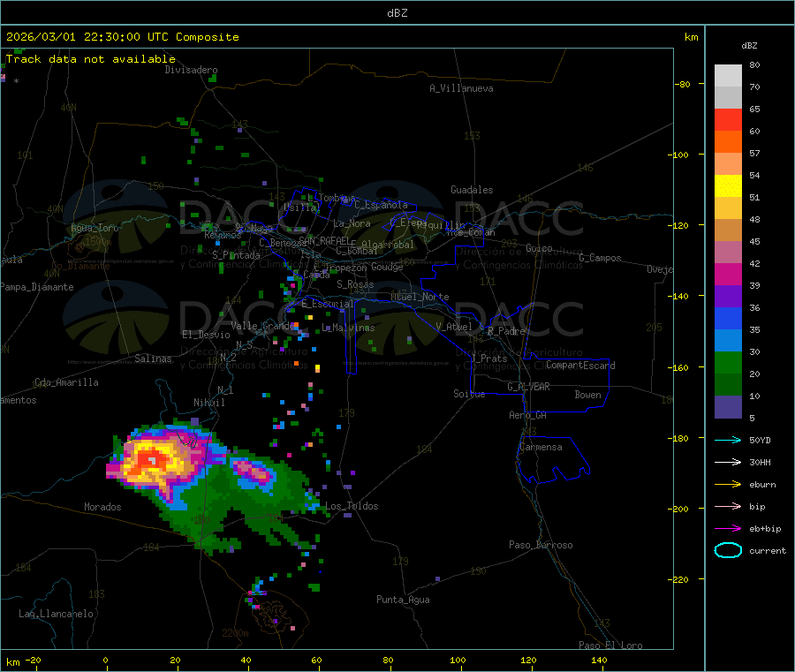
Task: Pick the bright yellow band in dBZ scale
Action: pyautogui.click(x=728, y=186)
